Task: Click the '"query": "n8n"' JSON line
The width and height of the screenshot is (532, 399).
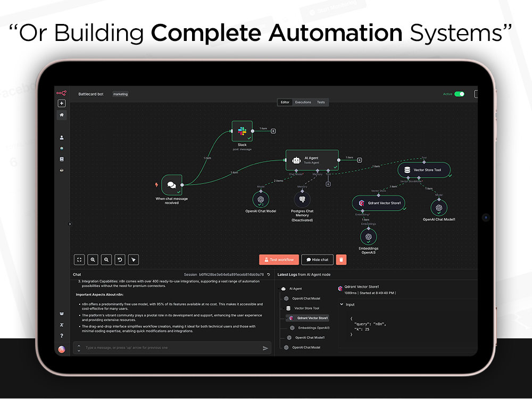Action: [370, 324]
